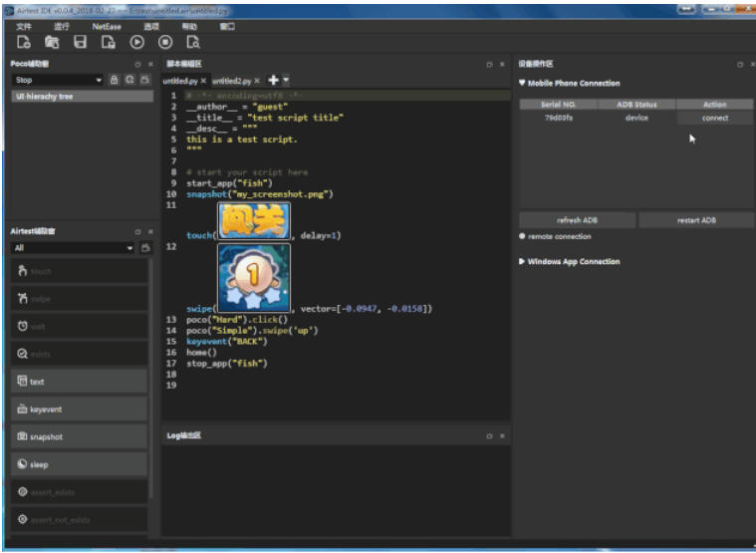Click the code line keyevent("BACK")

(x=227, y=342)
